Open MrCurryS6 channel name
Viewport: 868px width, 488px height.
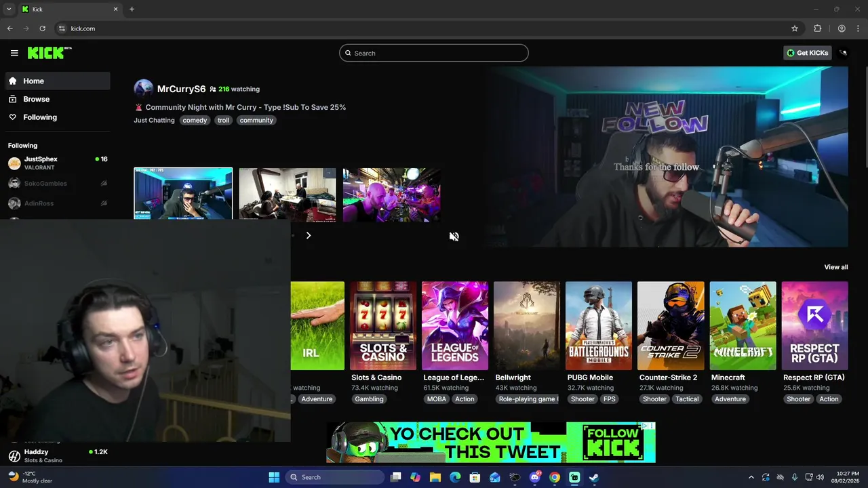point(181,89)
